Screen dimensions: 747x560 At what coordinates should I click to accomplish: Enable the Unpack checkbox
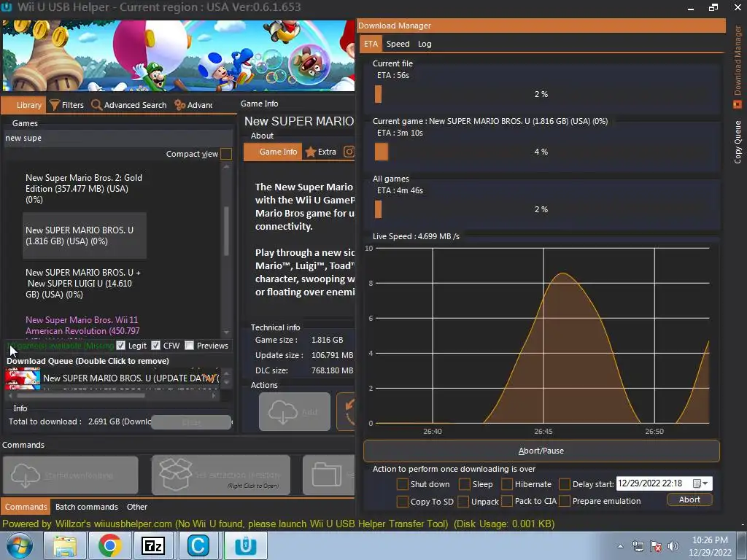(x=463, y=502)
